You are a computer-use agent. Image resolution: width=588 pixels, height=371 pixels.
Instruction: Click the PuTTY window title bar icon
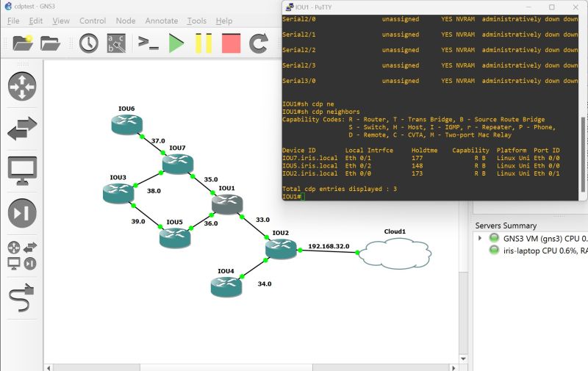pos(290,7)
